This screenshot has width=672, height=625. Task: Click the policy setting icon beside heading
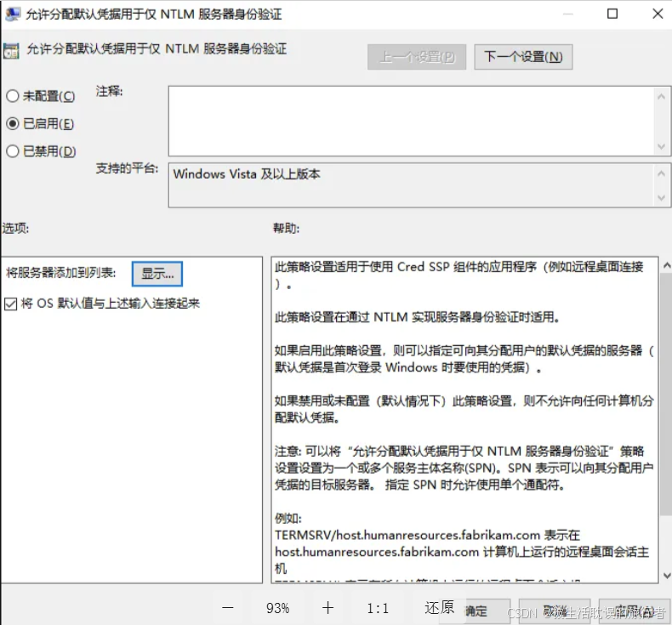11,50
